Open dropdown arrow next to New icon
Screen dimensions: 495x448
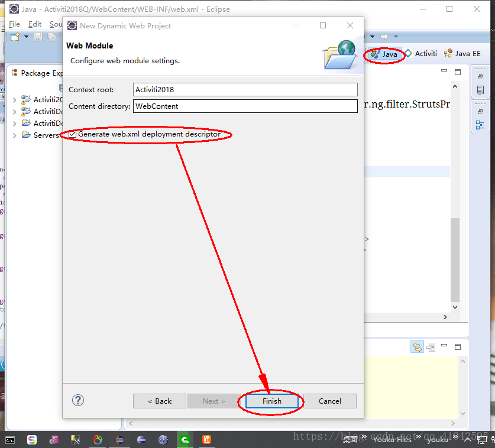(26, 37)
